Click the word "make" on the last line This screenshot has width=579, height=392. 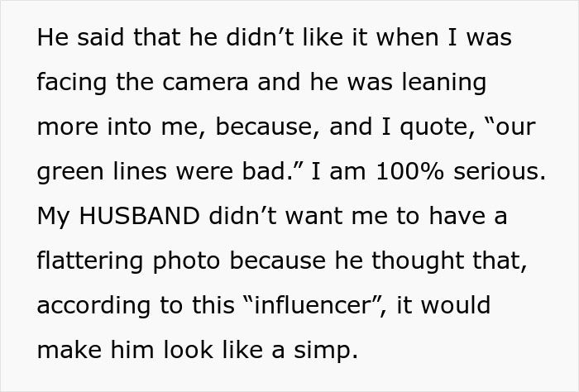click(x=68, y=350)
